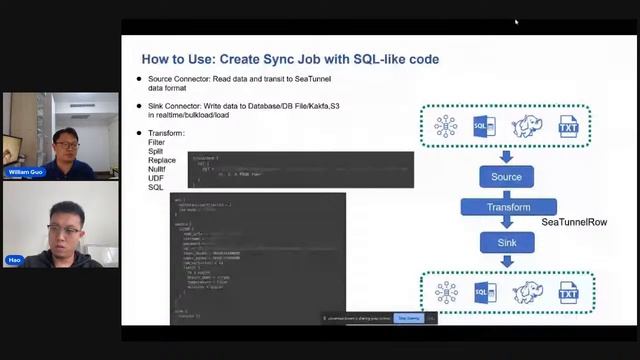Click the 'Source Connector' bullet text
The width and height of the screenshot is (640, 360).
point(240,83)
